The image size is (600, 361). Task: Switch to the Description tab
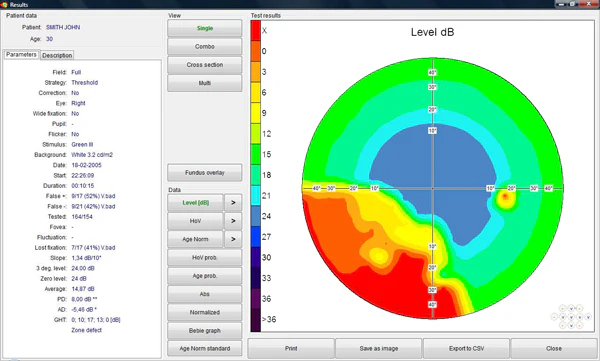pyautogui.click(x=57, y=55)
